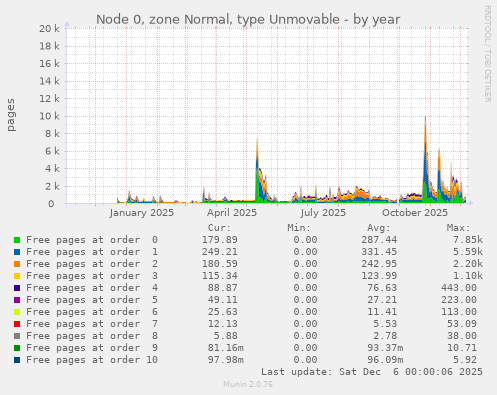Click the green order 0 legend swatch
Screen dimensions: 497x395
tap(17, 240)
